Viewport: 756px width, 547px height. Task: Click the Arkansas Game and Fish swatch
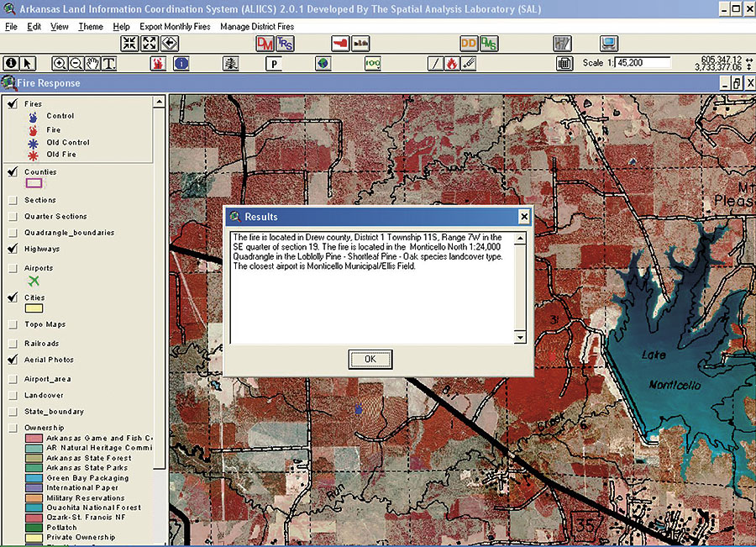(34, 439)
